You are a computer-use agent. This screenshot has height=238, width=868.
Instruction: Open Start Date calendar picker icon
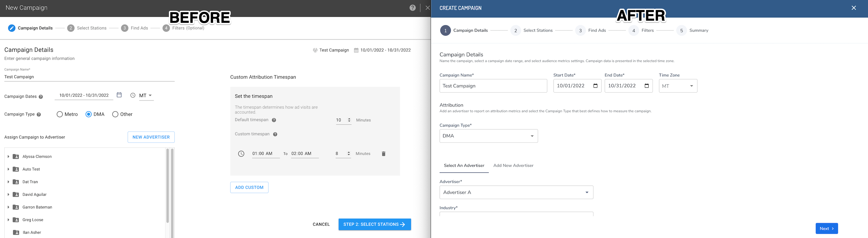[x=595, y=86]
